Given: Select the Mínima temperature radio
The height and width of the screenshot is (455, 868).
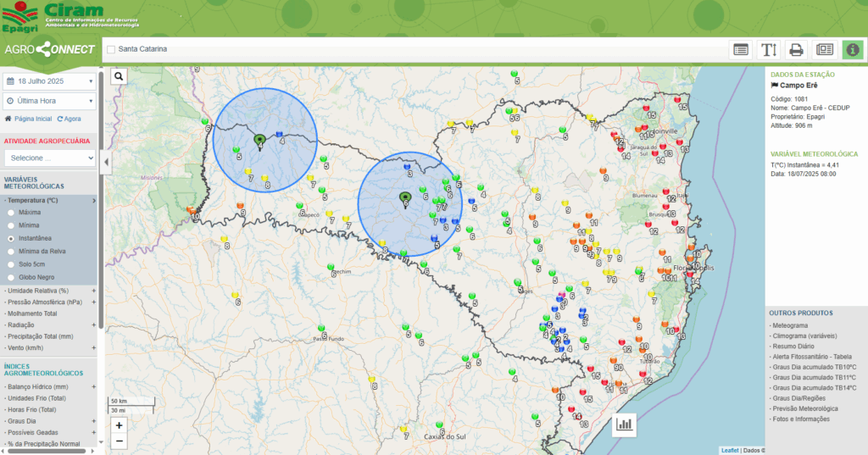Looking at the screenshot, I should tap(11, 225).
